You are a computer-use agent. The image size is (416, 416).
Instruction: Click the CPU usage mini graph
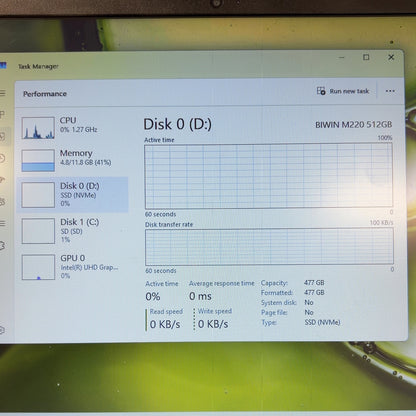coord(38,128)
